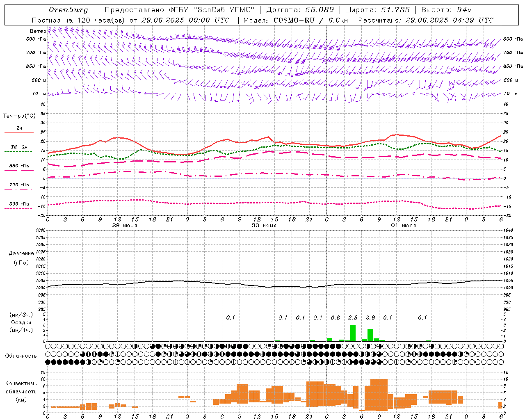Click the 0.6 precipitation amount

tap(336, 317)
